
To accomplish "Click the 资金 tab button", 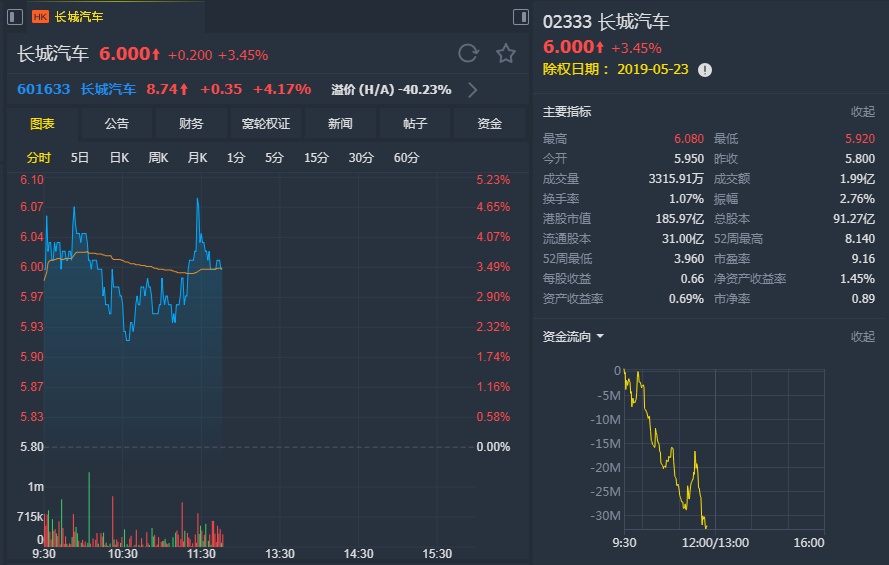I will [x=489, y=124].
